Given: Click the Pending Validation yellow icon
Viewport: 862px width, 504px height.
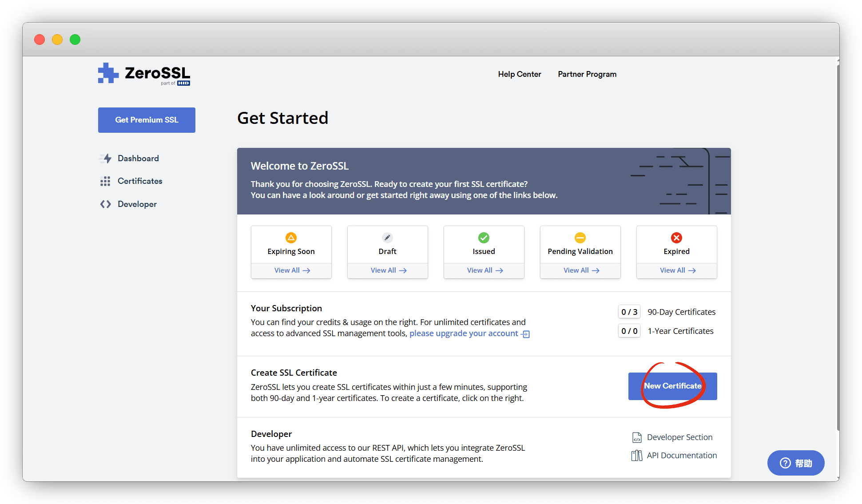Looking at the screenshot, I should pyautogui.click(x=580, y=238).
